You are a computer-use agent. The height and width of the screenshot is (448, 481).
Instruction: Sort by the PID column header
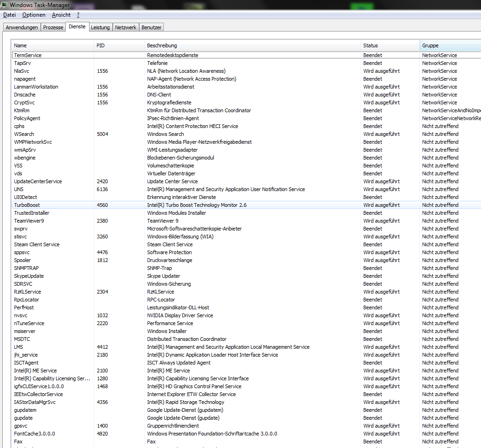point(119,45)
